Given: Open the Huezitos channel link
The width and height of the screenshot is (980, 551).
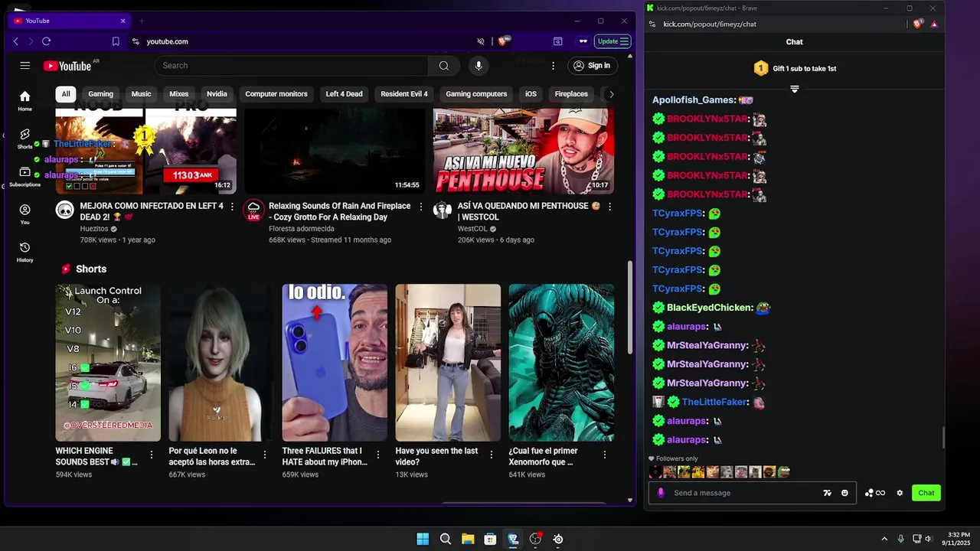Looking at the screenshot, I should click(x=95, y=229).
